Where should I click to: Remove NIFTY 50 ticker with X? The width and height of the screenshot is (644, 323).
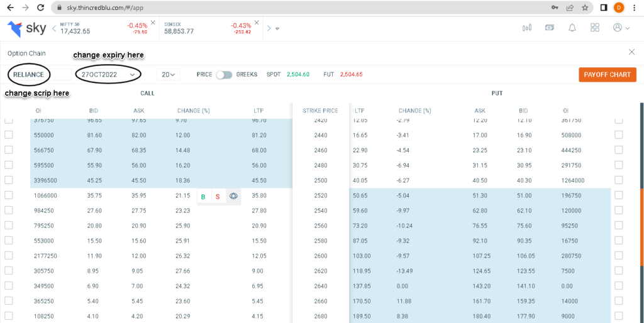153,22
